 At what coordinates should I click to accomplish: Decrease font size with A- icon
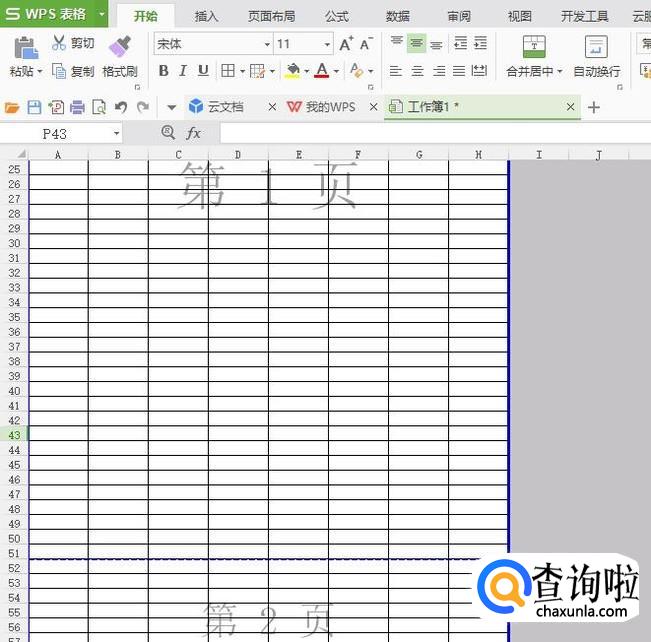click(366, 44)
